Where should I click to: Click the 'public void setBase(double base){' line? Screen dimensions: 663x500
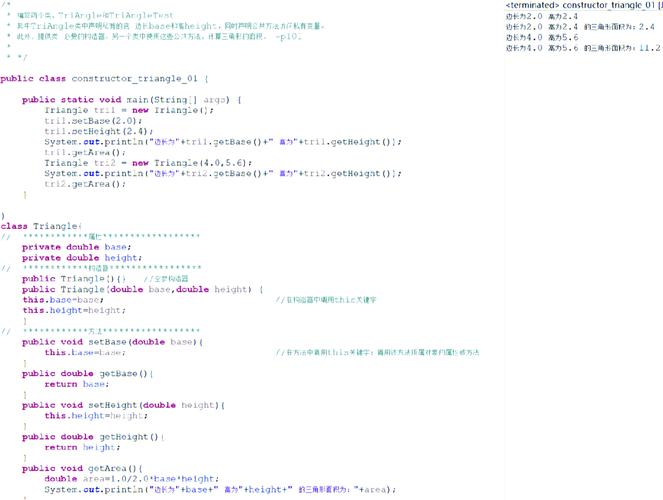point(112,342)
